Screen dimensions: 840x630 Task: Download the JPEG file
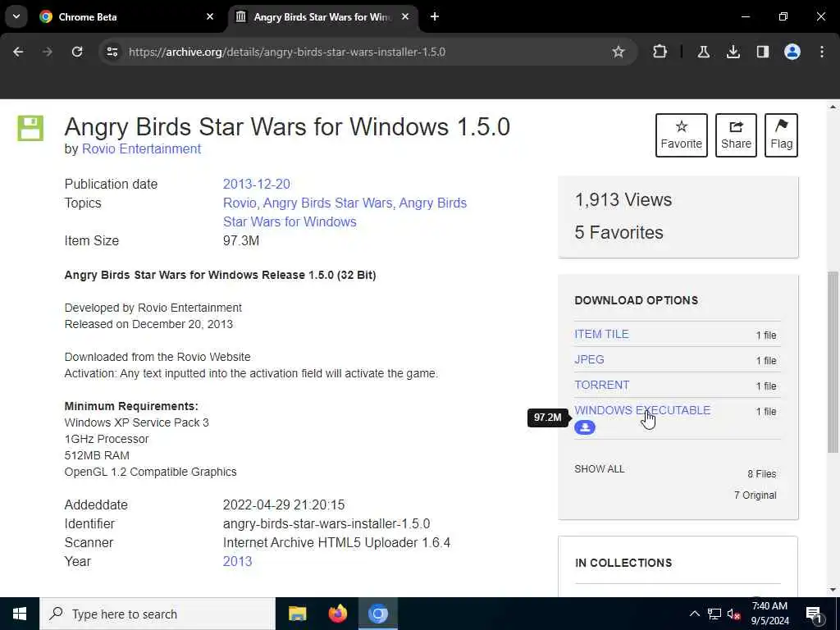click(x=589, y=359)
